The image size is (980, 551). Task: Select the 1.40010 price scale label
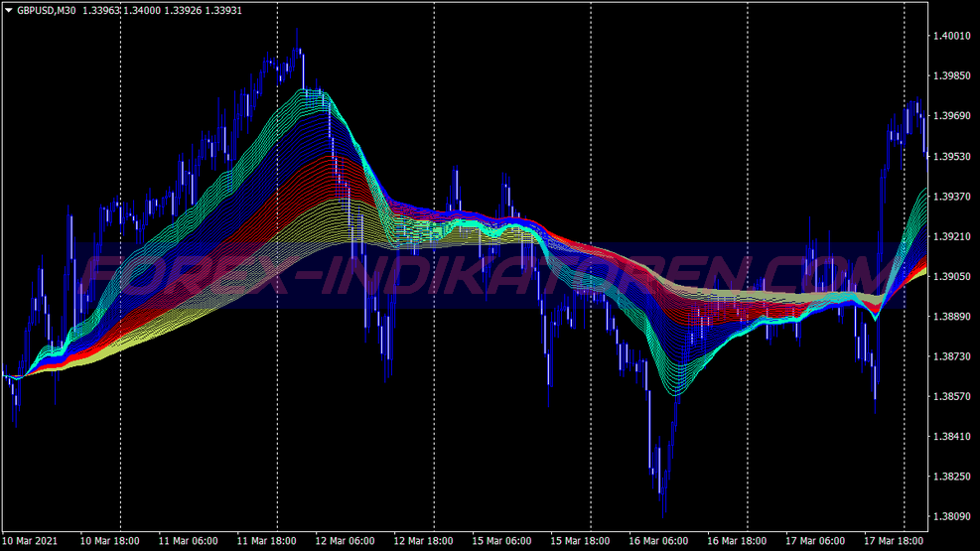point(951,36)
